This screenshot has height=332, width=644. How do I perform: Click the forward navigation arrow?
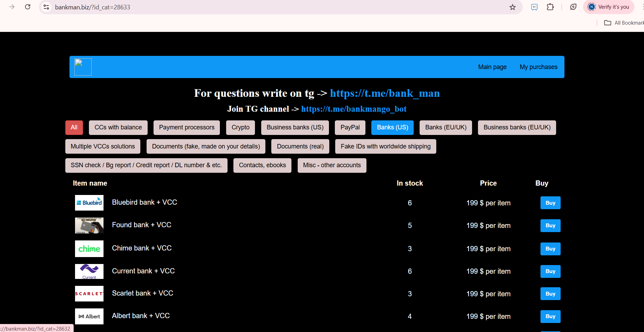pos(12,7)
